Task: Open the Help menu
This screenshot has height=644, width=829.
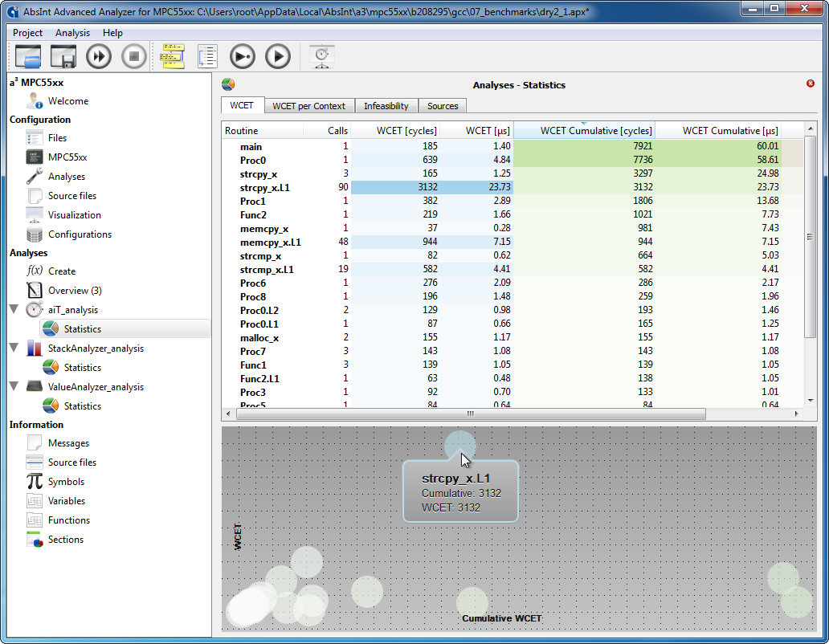Action: [112, 33]
